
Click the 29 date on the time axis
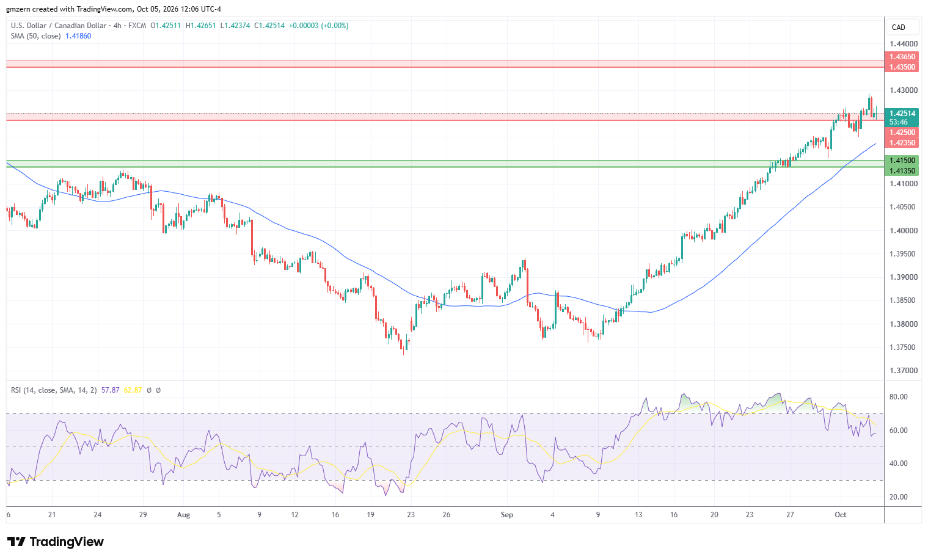143,515
